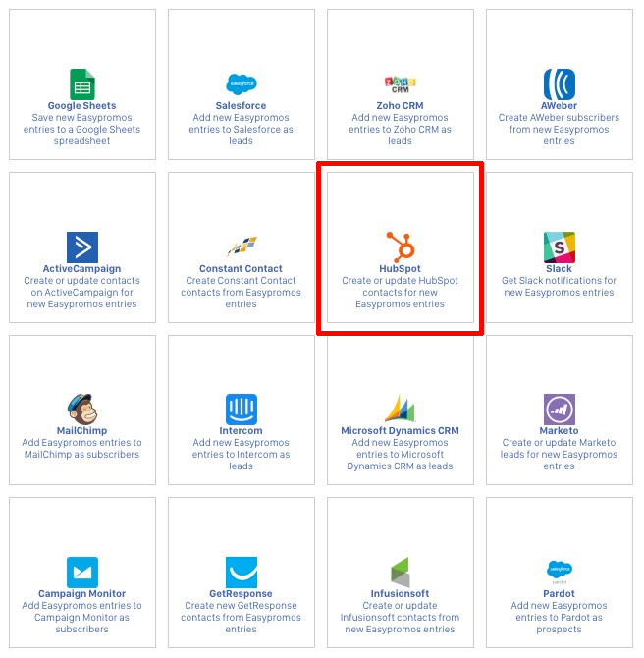Open the Zoho CRM title link
This screenshot has height=658, width=644.
pos(400,106)
